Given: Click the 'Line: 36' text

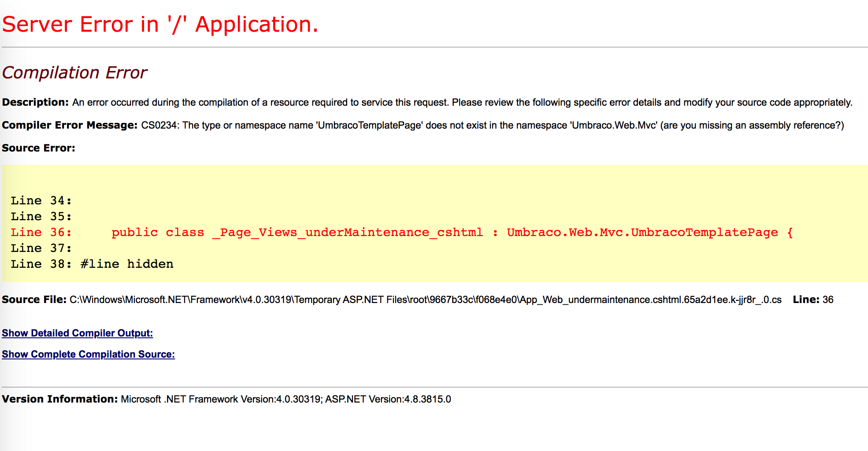Looking at the screenshot, I should (x=813, y=299).
